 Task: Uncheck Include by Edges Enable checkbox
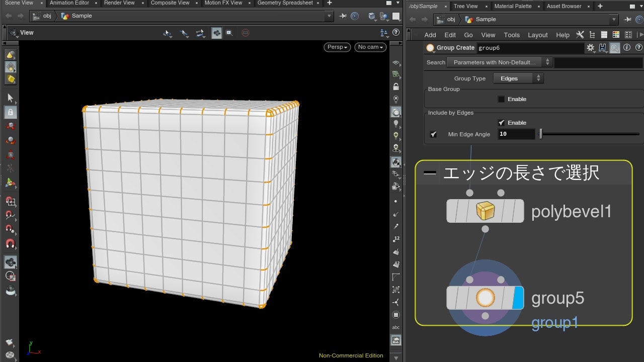(x=501, y=123)
